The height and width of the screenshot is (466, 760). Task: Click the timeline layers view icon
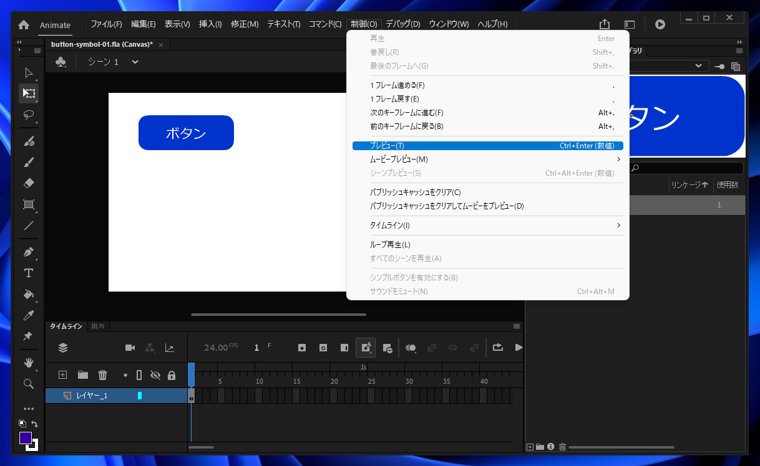pos(63,348)
